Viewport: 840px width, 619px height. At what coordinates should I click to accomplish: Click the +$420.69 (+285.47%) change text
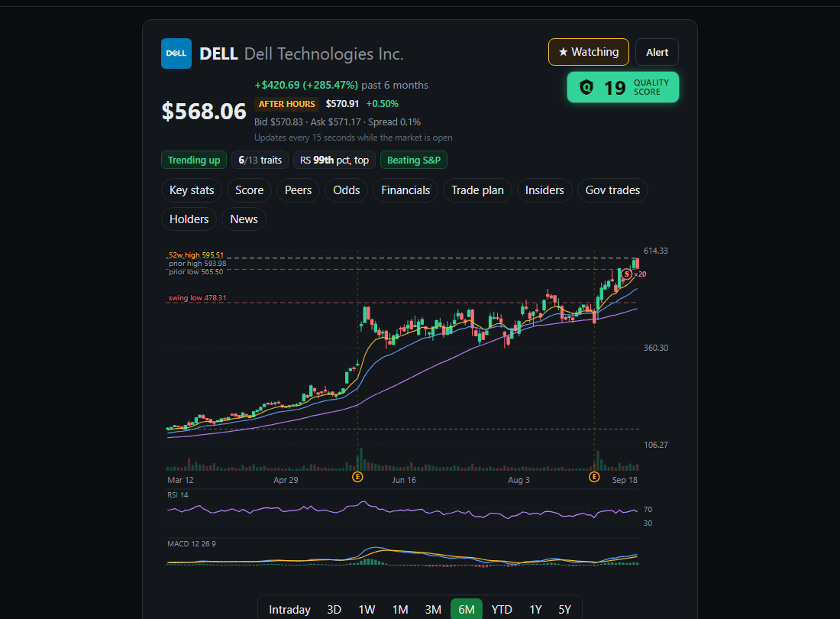coord(306,86)
